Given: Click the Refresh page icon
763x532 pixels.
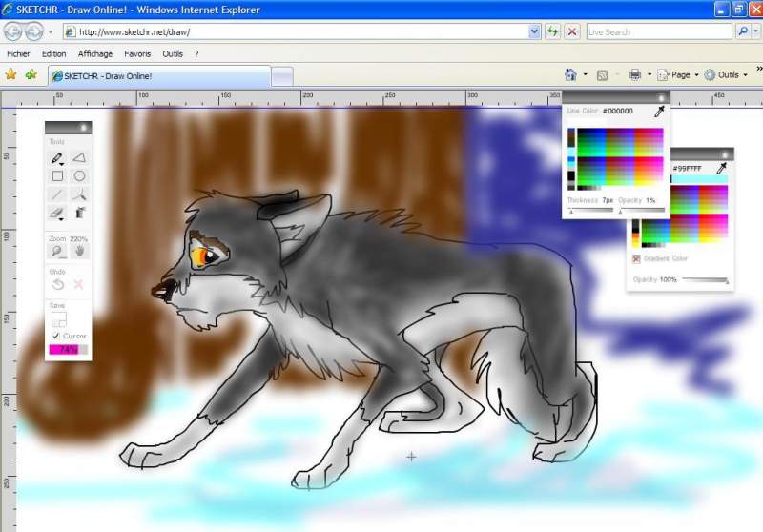Looking at the screenshot, I should click(x=552, y=32).
